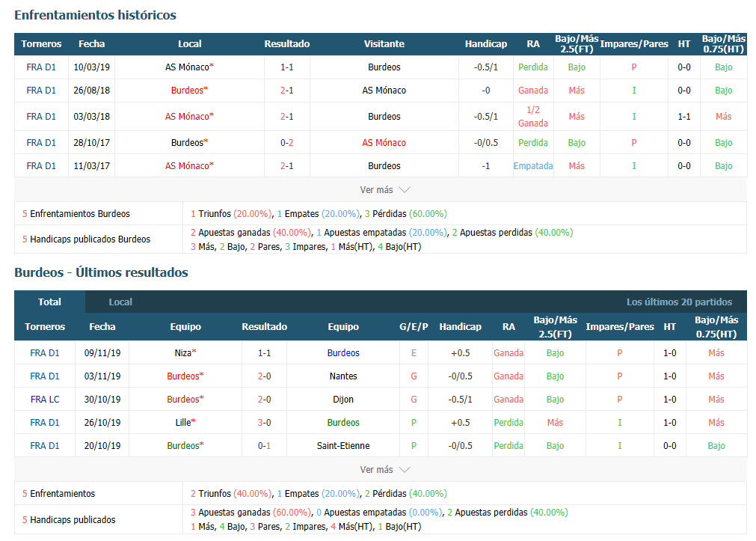This screenshot has height=541, width=756.
Task: Open FRA D1 link for 03/11/19 match
Action: click(45, 376)
